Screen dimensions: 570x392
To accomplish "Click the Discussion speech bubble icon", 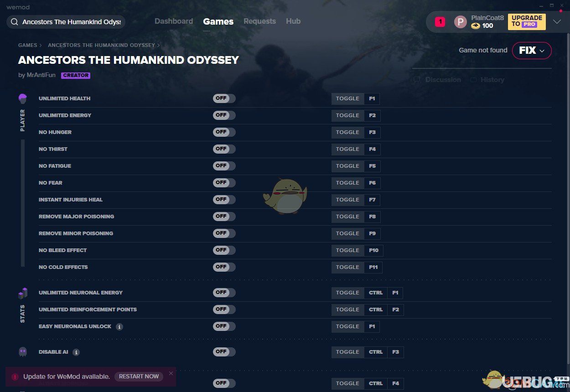I will (417, 80).
